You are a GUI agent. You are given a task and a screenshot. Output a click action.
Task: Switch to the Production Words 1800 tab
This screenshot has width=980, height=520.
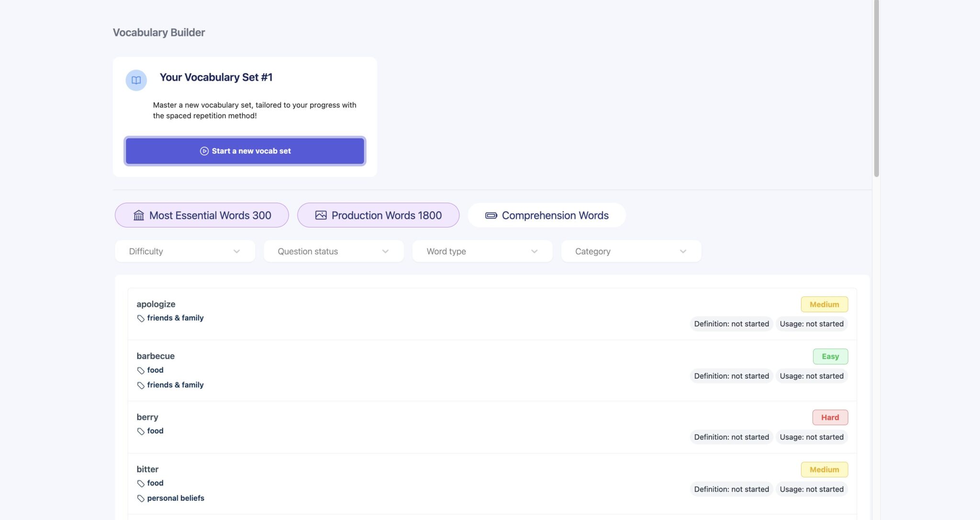click(x=378, y=215)
